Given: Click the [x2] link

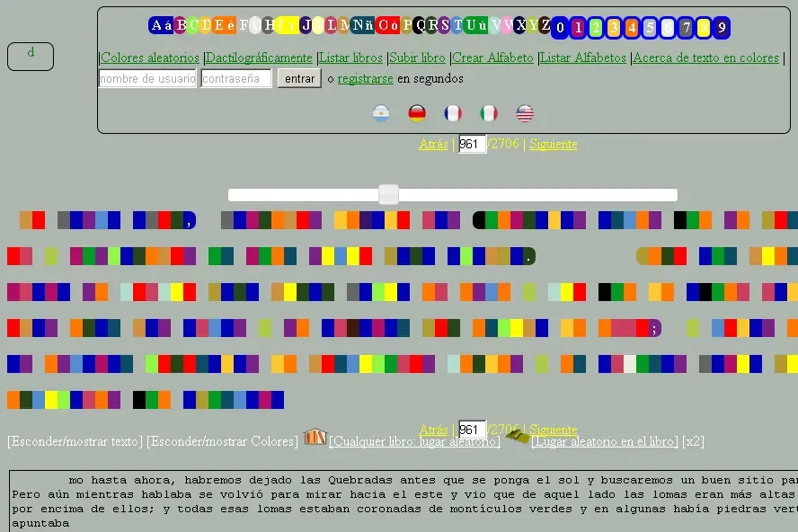Looking at the screenshot, I should point(693,441).
